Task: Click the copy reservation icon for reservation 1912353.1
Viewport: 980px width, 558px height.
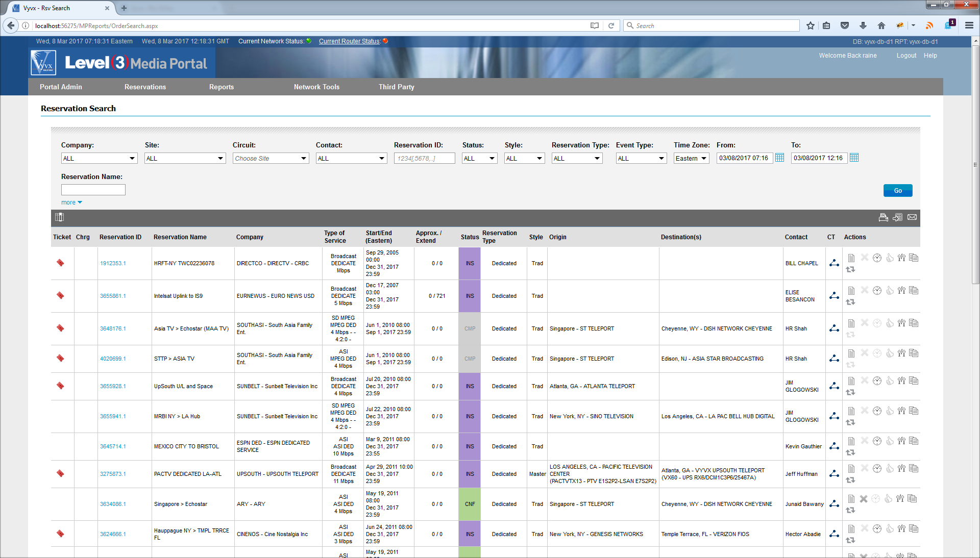Action: pyautogui.click(x=914, y=258)
